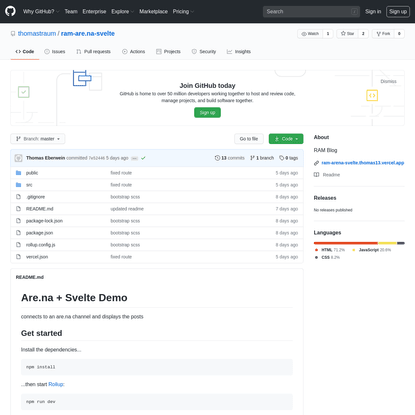
Task: Expand the commit message ellipsis
Action: 134,158
